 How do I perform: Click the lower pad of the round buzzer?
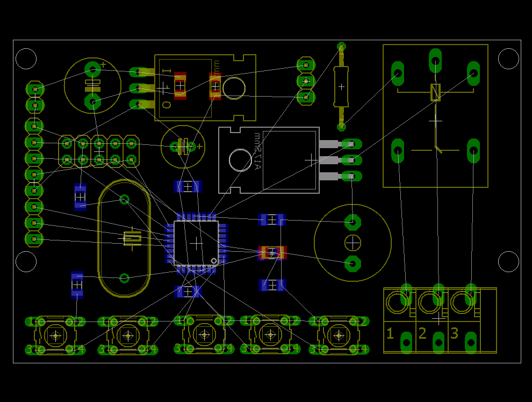(353, 264)
